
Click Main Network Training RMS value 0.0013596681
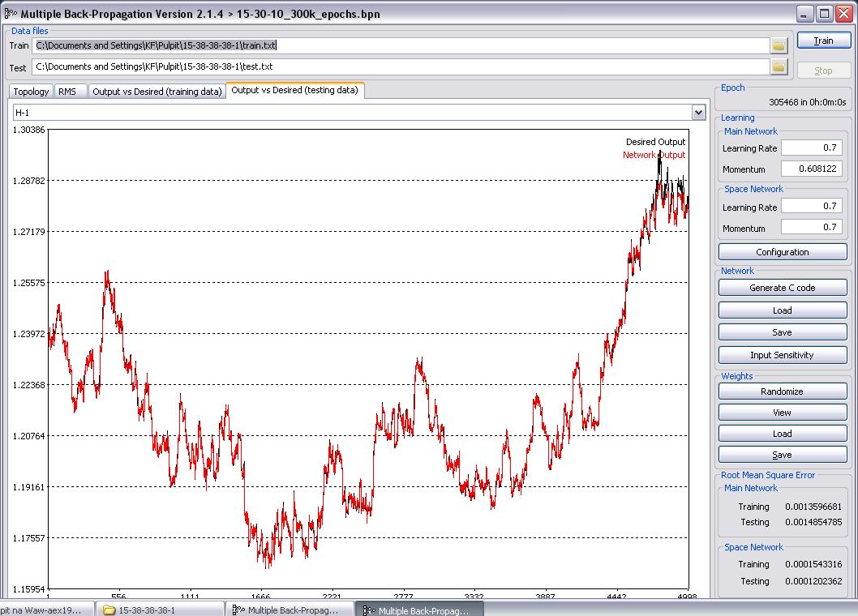tap(813, 507)
